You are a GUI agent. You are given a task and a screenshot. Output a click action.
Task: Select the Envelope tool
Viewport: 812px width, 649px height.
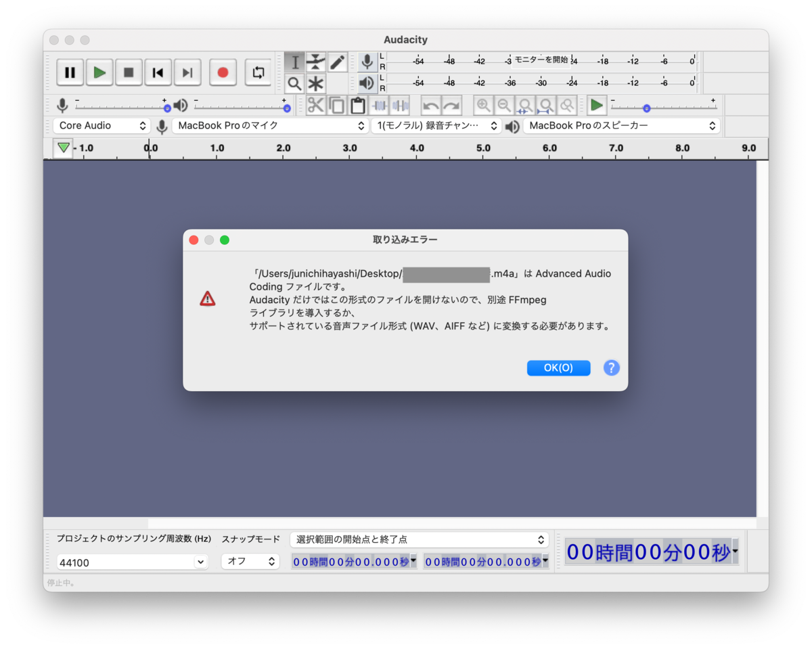coord(316,62)
